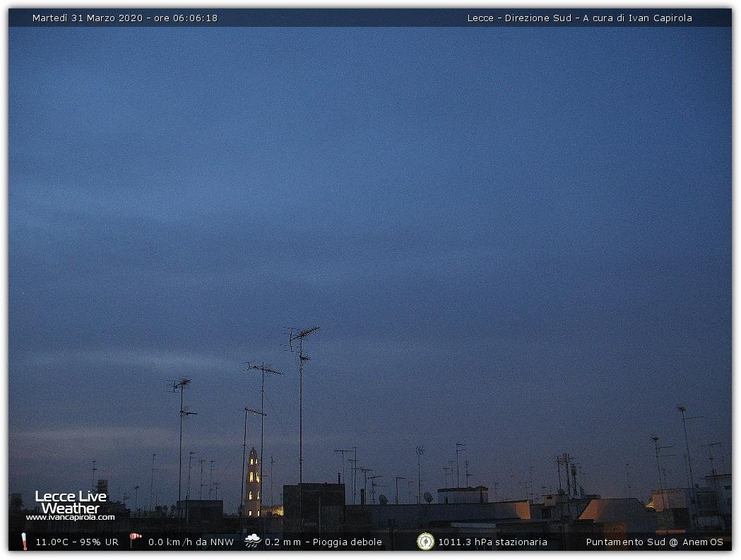Viewport: 741px width, 560px height.
Task: Click the Lecce Live Weather logo
Action: pyautogui.click(x=71, y=502)
